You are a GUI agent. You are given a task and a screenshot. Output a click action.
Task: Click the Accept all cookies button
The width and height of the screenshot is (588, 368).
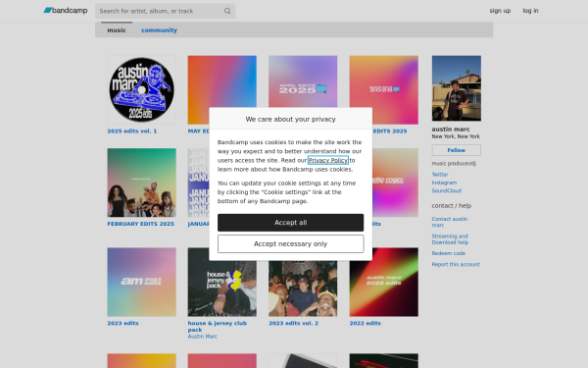(x=291, y=223)
